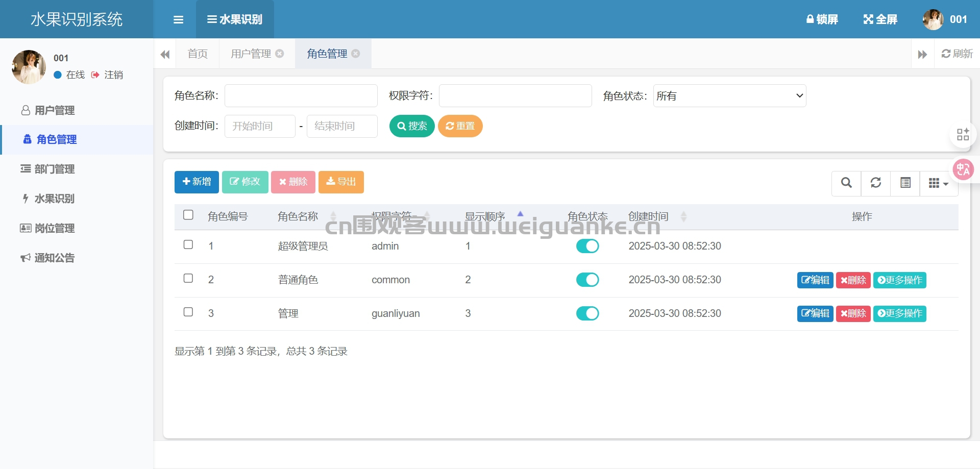The image size is (980, 469).
Task: Open 更多操作 for 普通角色 row
Action: pos(900,280)
